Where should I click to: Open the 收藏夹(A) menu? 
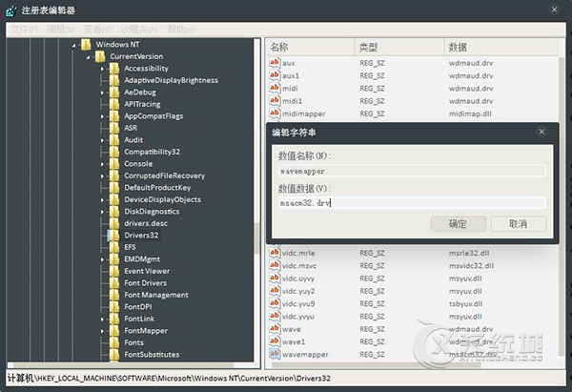click(139, 30)
